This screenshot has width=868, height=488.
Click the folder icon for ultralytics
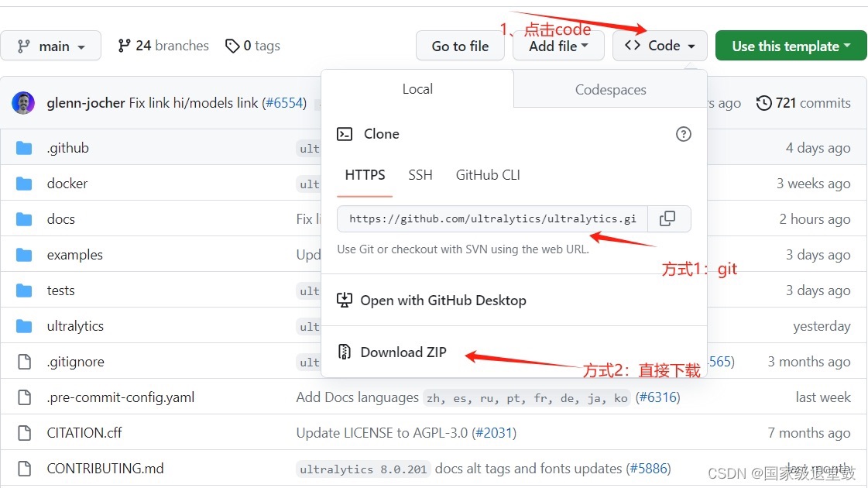pyautogui.click(x=24, y=326)
